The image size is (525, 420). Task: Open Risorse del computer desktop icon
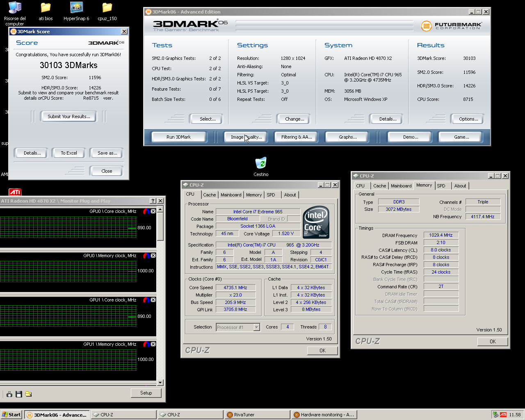15,13
